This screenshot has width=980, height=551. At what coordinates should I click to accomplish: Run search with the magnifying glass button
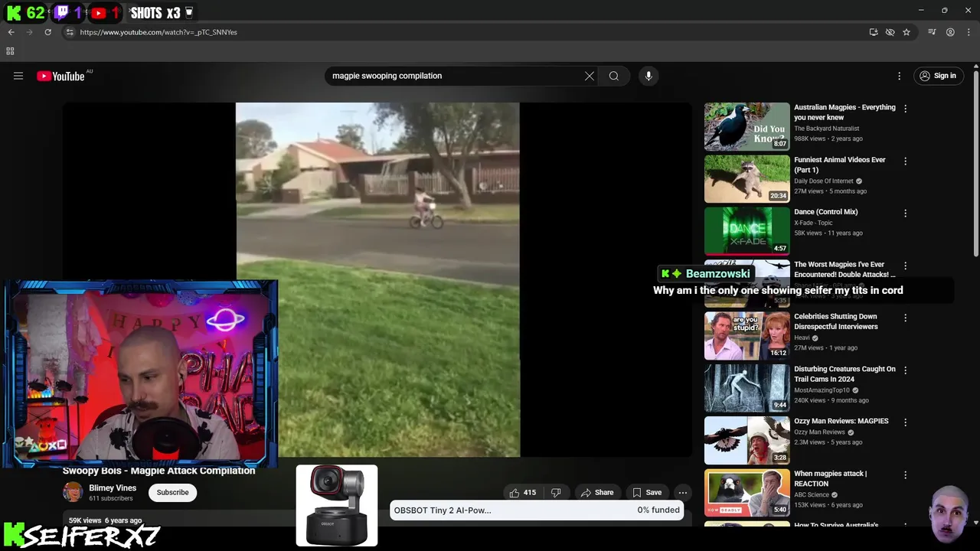coord(614,76)
